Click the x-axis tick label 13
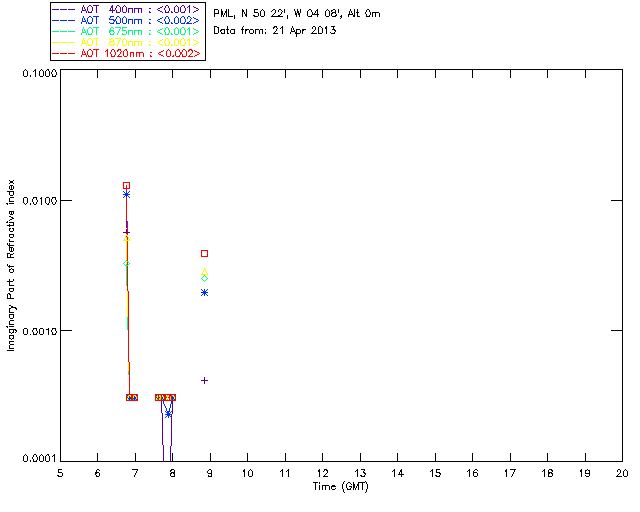This screenshot has width=640, height=512. (x=360, y=473)
